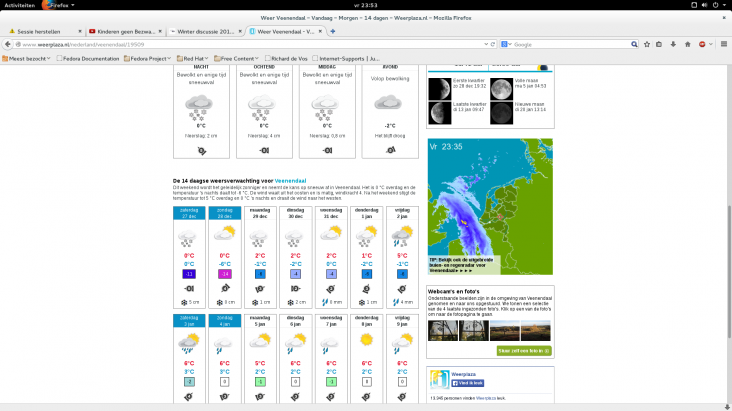The image size is (732, 411).
Task: Click dark blue -11 wind chill box
Action: [x=189, y=274]
